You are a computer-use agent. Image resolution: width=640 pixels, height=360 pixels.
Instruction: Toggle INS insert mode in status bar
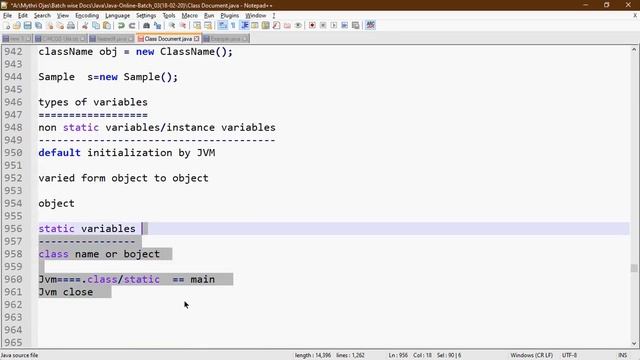(622, 355)
